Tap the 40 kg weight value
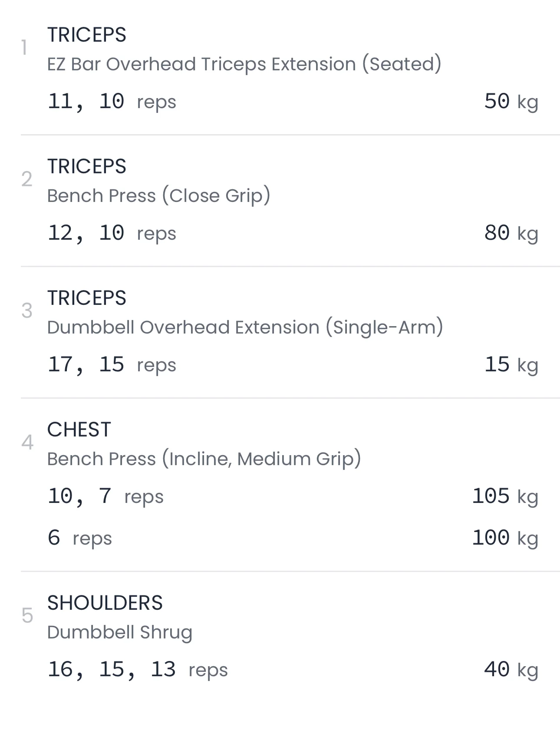This screenshot has width=560, height=744. [511, 670]
